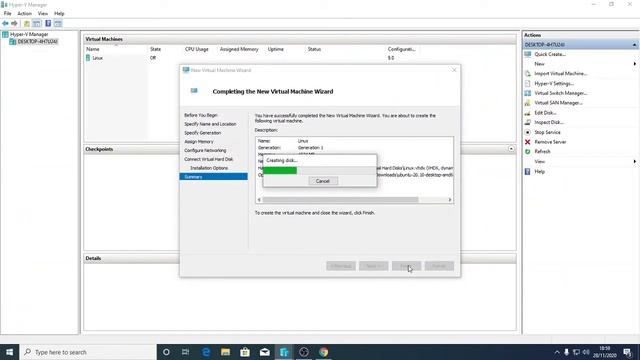The image size is (640, 360).
Task: Click Stop Service action
Action: (x=547, y=133)
